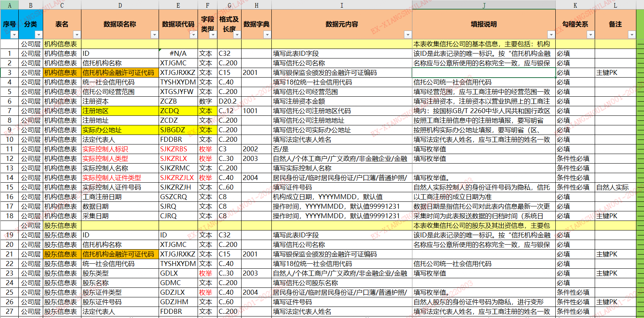
Task: Open the 字段类型 filter dropdown arrow
Action: tap(213, 35)
